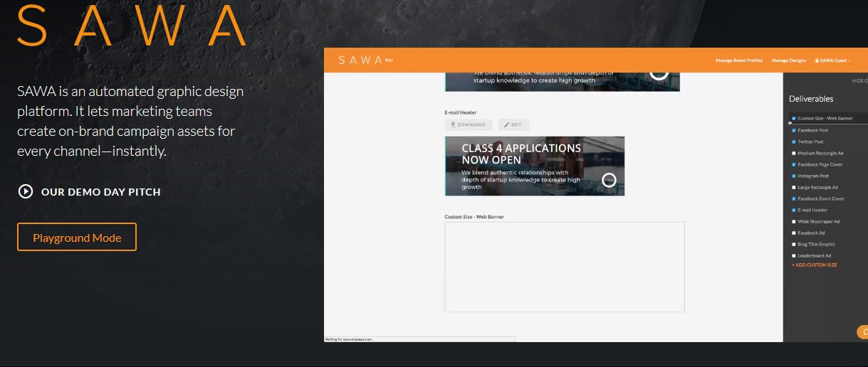Image resolution: width=868 pixels, height=367 pixels.
Task: Click the Deliverables panel heading
Action: [811, 99]
